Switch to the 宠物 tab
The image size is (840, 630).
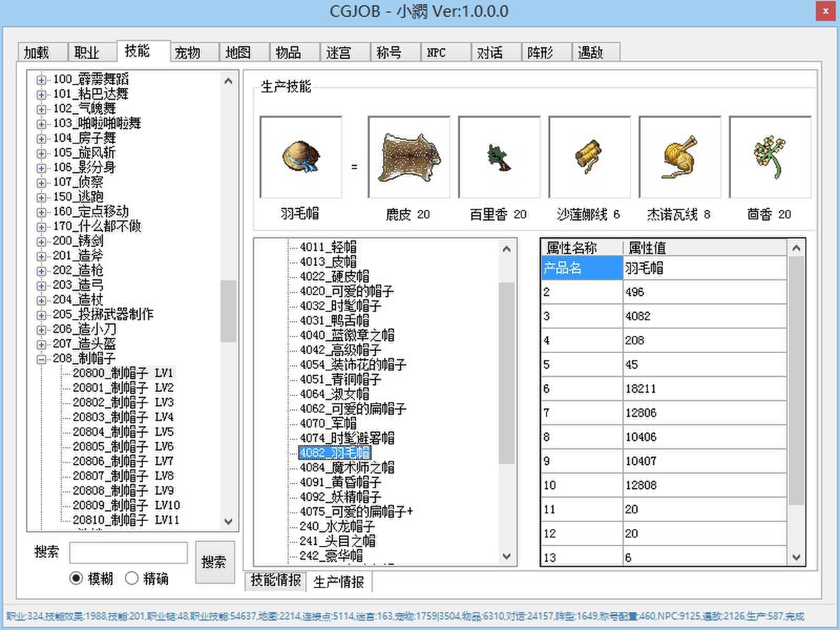[x=187, y=52]
